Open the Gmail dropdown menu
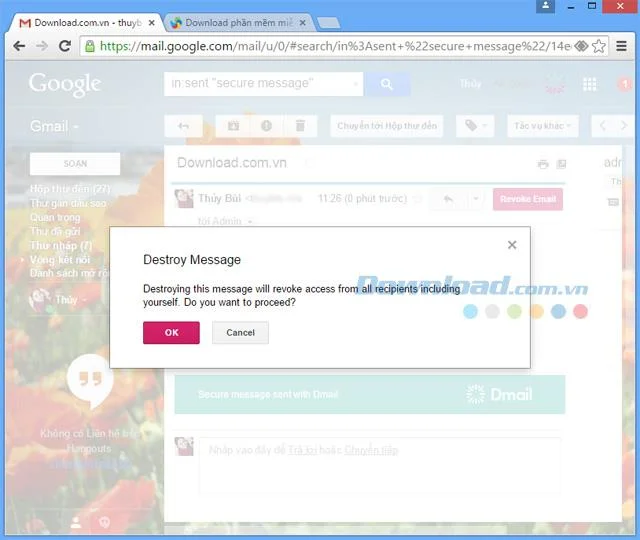This screenshot has width=640, height=540. (54, 126)
